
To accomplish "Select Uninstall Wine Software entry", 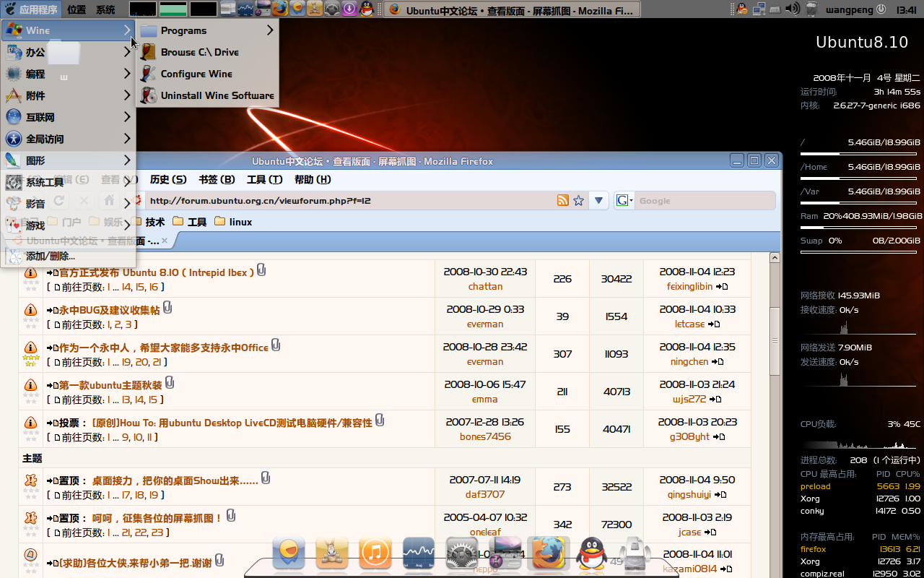I will tap(206, 95).
